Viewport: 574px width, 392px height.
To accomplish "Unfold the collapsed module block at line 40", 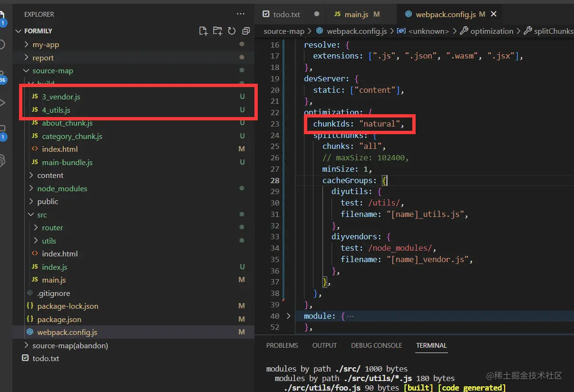I will [x=289, y=316].
